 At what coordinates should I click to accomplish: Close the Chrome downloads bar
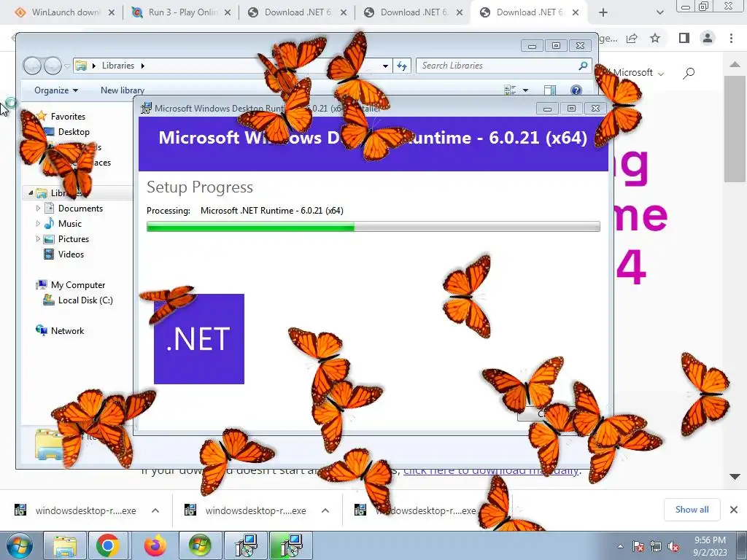coord(734,510)
